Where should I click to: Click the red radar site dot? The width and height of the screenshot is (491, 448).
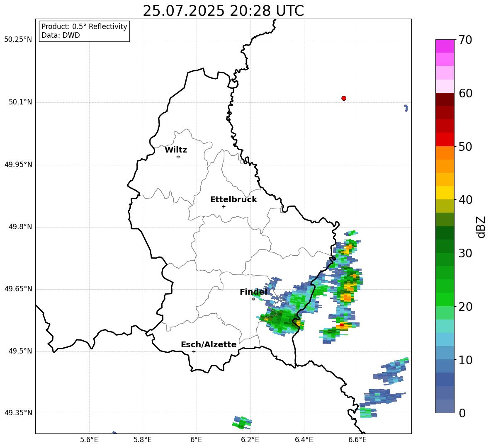pos(343,98)
